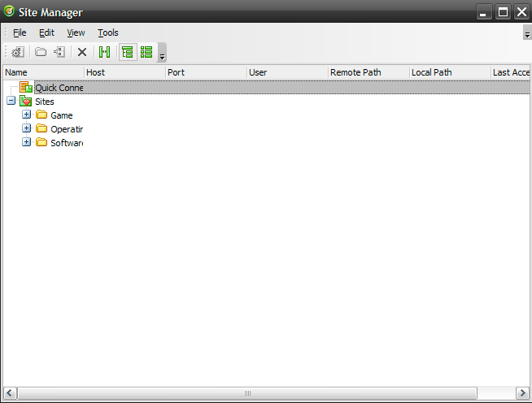532x403 pixels.
Task: Expand the Software folder node
Action: coord(27,142)
